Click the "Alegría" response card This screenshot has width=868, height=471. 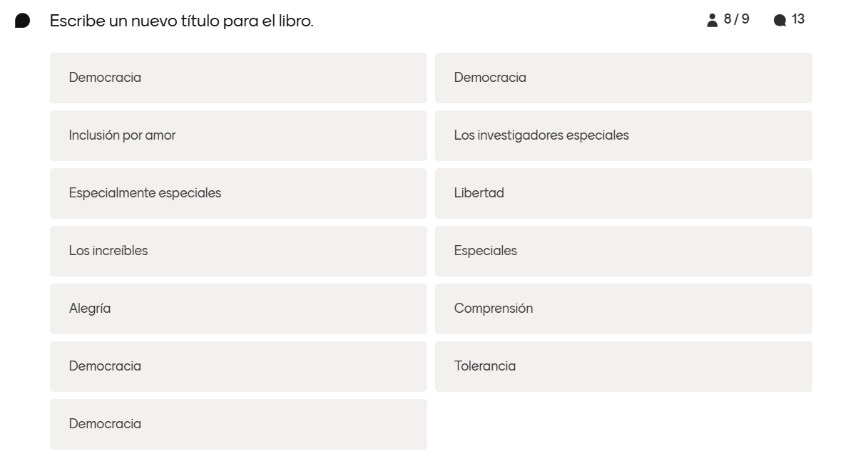tap(238, 309)
